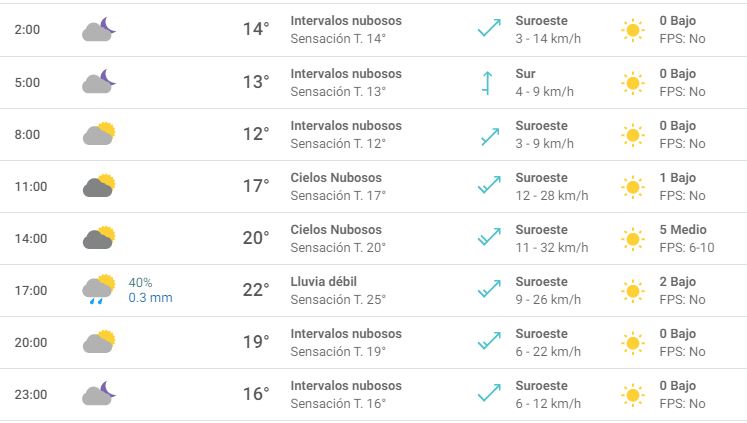Click the sun-and-cloud icon at 8:00
The height and width of the screenshot is (423, 747).
tap(99, 134)
